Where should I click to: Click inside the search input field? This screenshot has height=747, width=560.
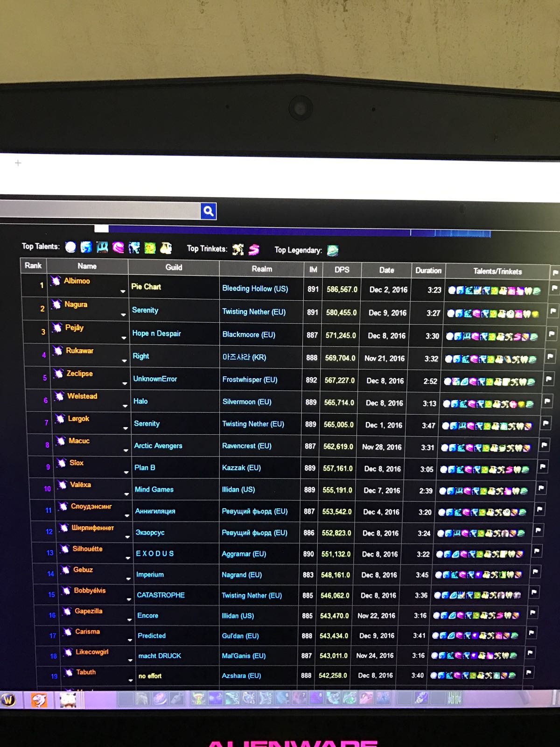100,210
